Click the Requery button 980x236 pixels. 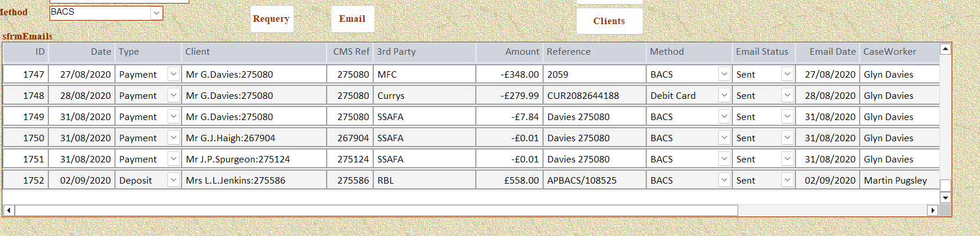(271, 19)
